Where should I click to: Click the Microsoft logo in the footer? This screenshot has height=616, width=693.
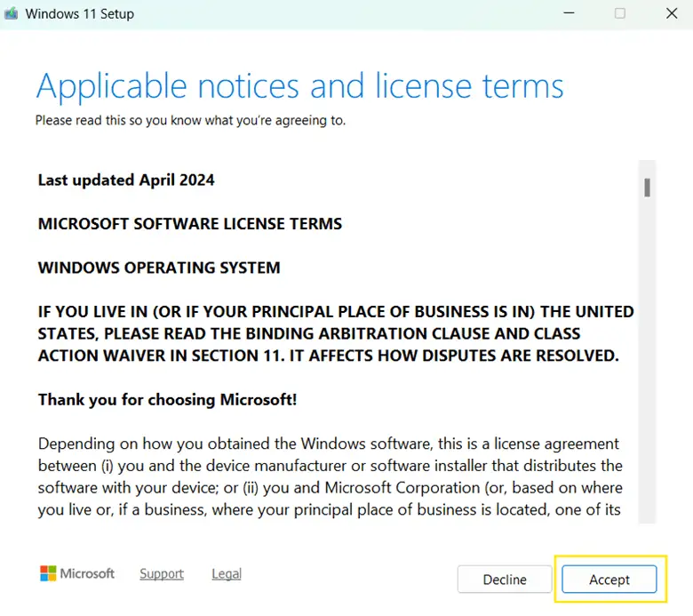click(77, 573)
